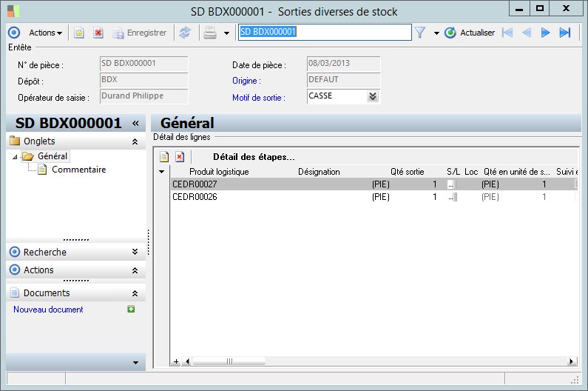
Task: Click the Enregistrer save button
Action: 140,33
